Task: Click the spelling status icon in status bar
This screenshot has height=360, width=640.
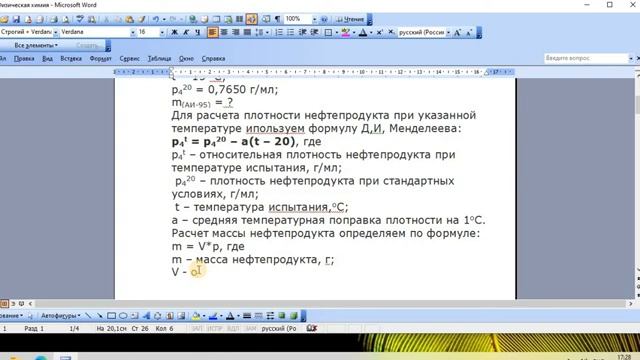Action: click(x=312, y=328)
